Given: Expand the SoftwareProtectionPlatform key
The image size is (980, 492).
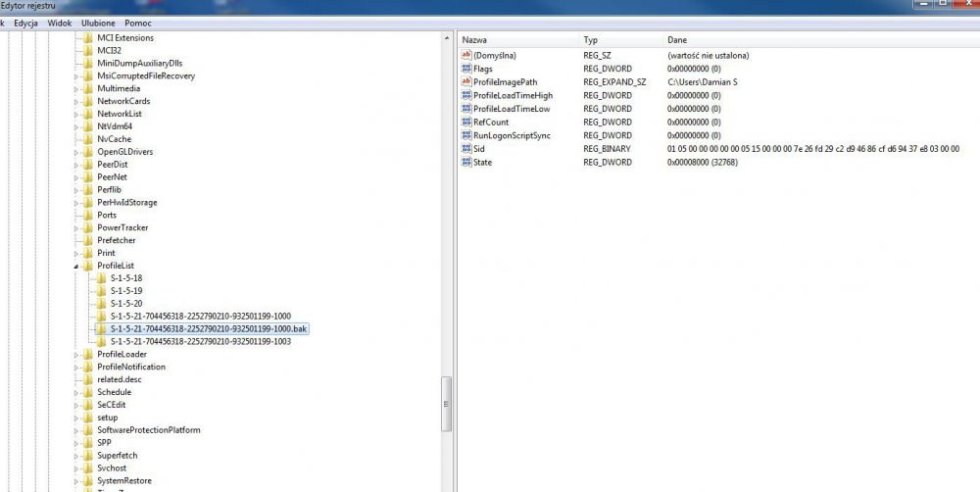Looking at the screenshot, I should click(x=76, y=430).
